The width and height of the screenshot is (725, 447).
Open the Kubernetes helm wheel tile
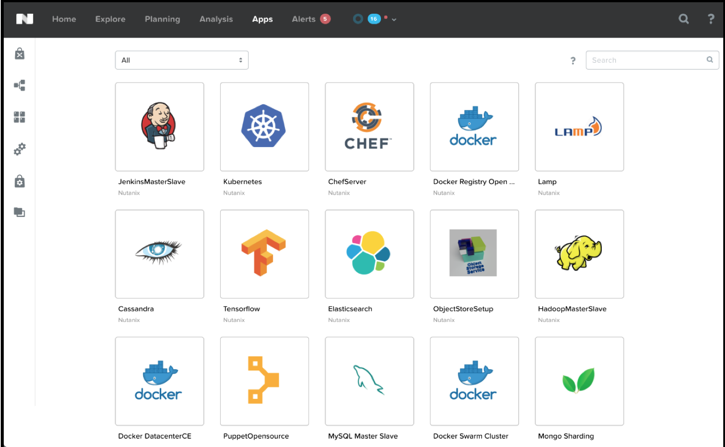click(x=264, y=127)
